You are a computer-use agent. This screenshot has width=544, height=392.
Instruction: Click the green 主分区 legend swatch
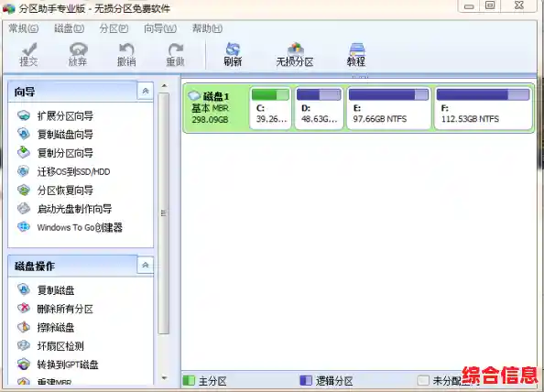(x=189, y=381)
